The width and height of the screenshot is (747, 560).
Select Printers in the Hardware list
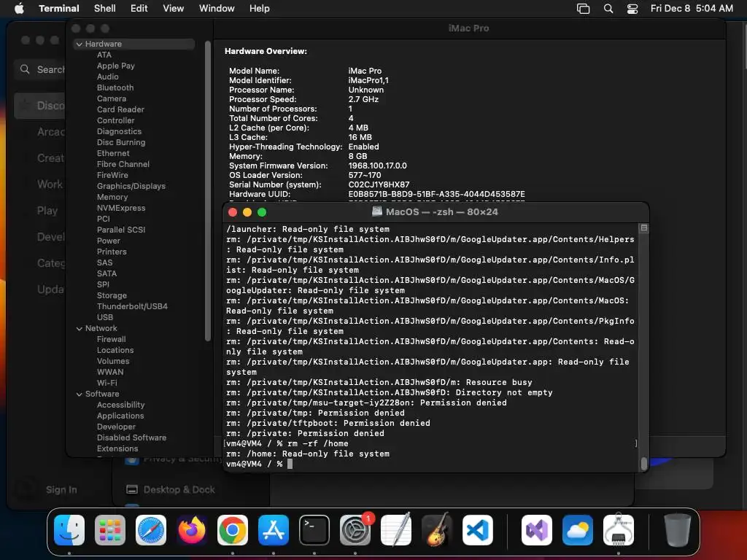pyautogui.click(x=112, y=252)
